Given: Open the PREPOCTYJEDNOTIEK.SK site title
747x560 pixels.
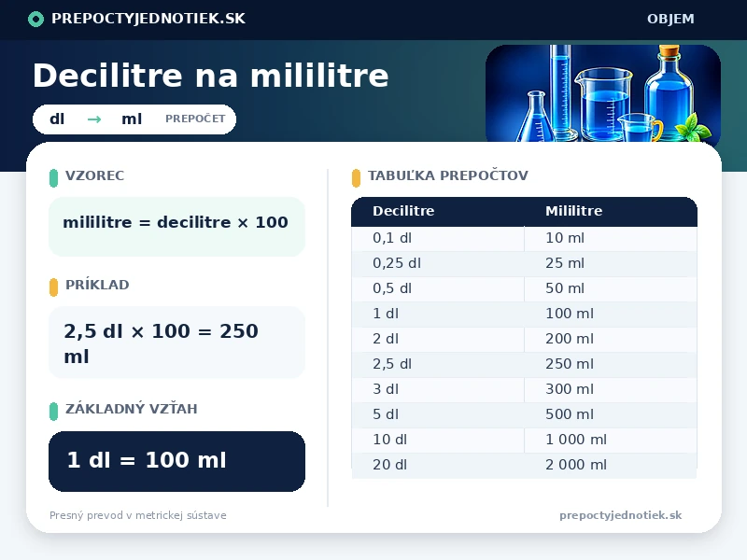Looking at the screenshot, I should point(148,19).
